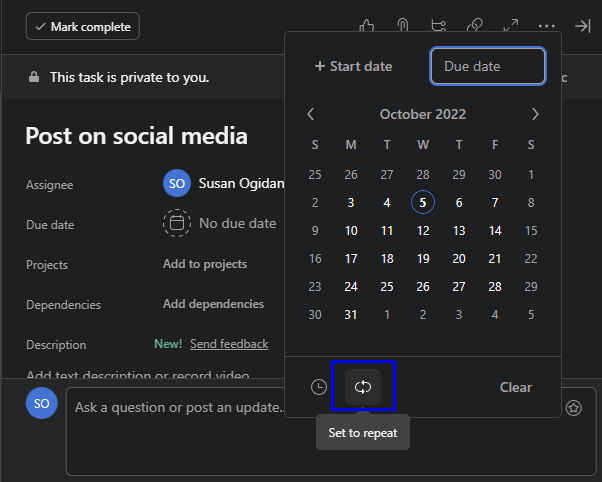Select October 31 in the calendar
Viewport: 602px width, 482px height.
click(351, 315)
